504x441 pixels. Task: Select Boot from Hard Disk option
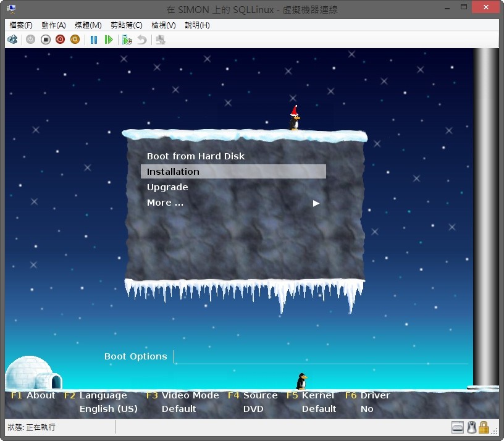coord(195,156)
